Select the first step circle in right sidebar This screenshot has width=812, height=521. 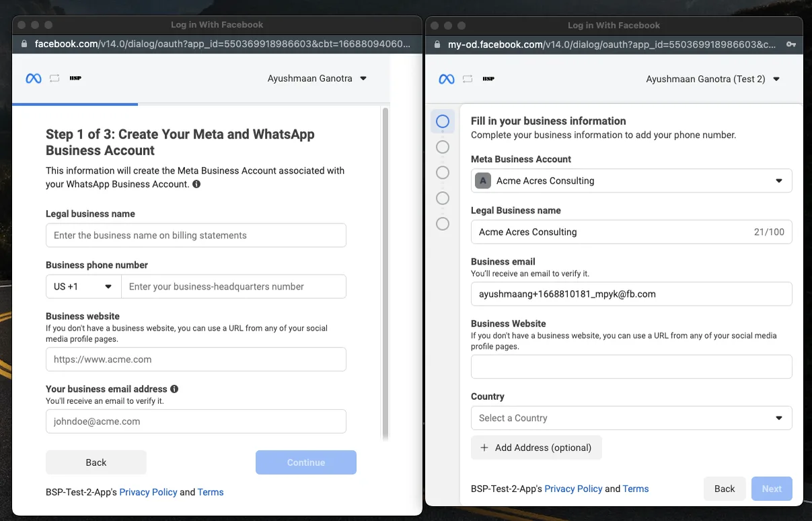(443, 122)
